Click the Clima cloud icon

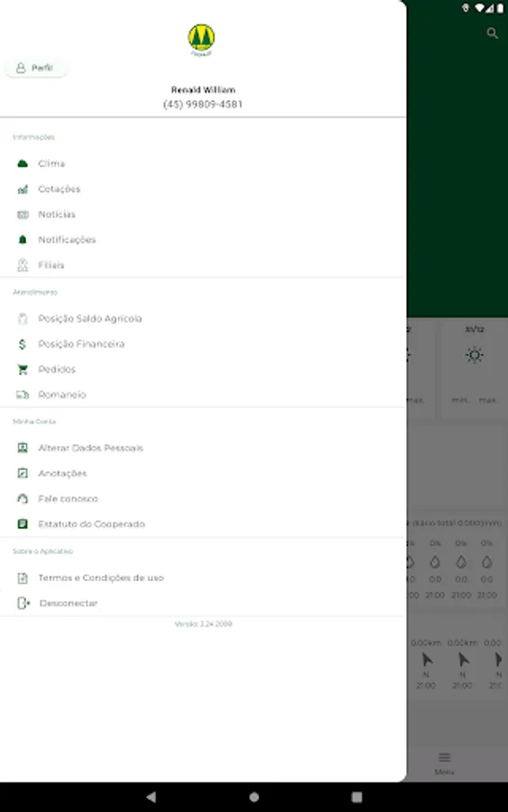click(23, 163)
